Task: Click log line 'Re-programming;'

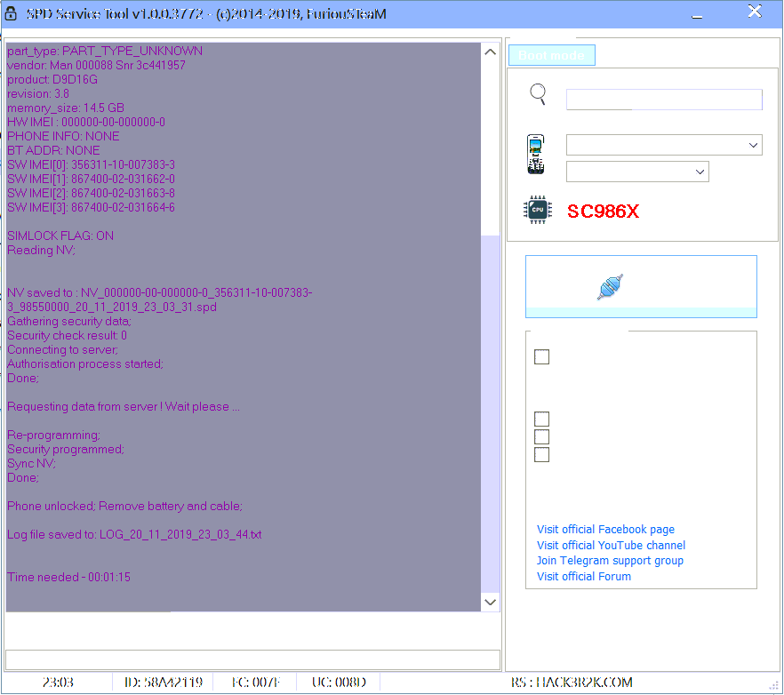Action: [53, 435]
